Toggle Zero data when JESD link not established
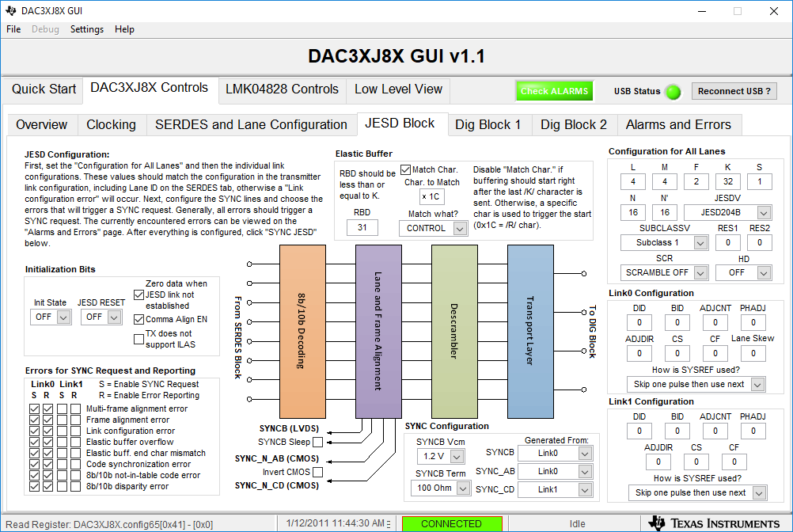This screenshot has height=532, width=793. click(x=138, y=294)
